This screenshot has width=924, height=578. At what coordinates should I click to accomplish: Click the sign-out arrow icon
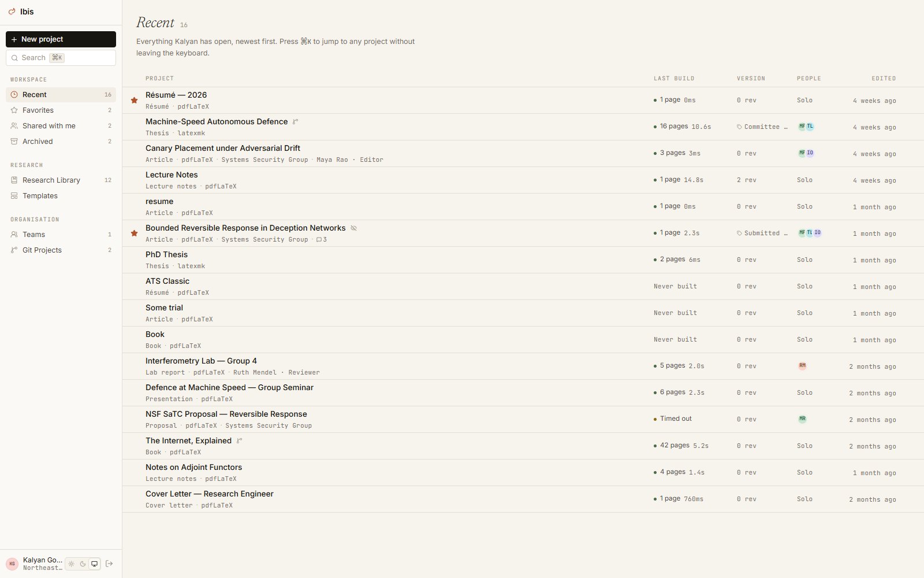109,564
